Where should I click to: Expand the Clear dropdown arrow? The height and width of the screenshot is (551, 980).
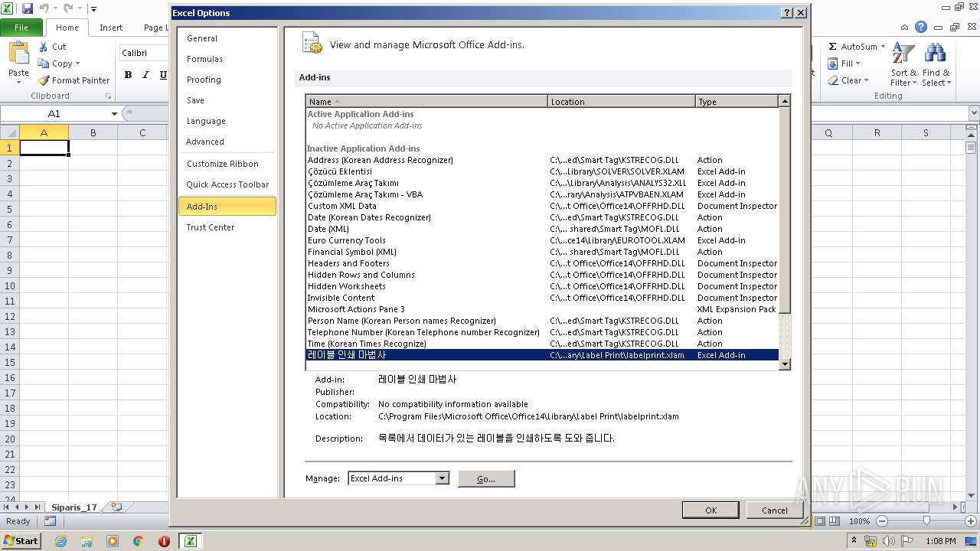click(x=866, y=80)
